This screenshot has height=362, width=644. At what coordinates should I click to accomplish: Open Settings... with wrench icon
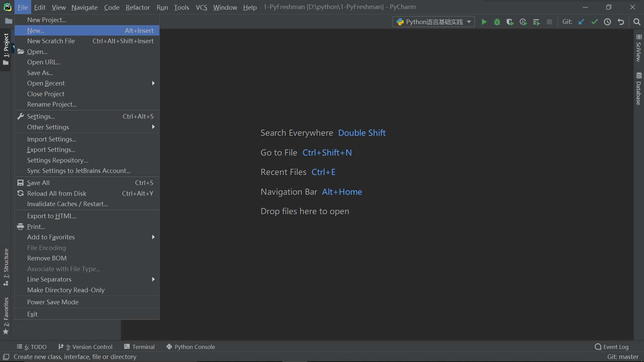(87, 116)
